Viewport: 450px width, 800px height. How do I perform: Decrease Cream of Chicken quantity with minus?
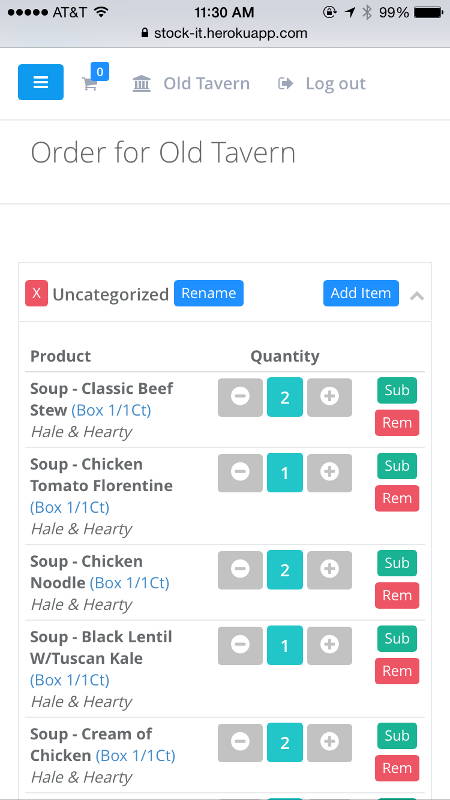[x=240, y=742]
